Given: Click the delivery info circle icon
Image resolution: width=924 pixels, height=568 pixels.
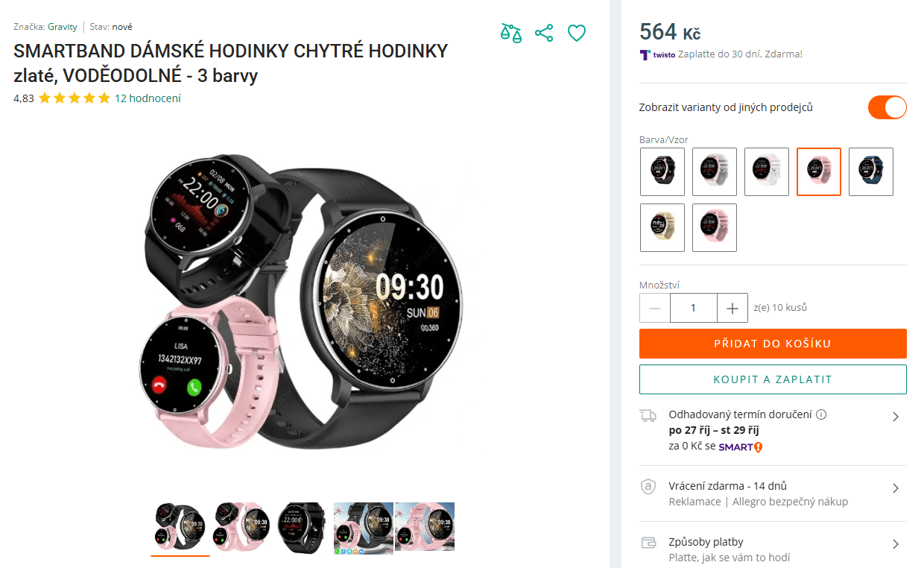Looking at the screenshot, I should (x=821, y=414).
